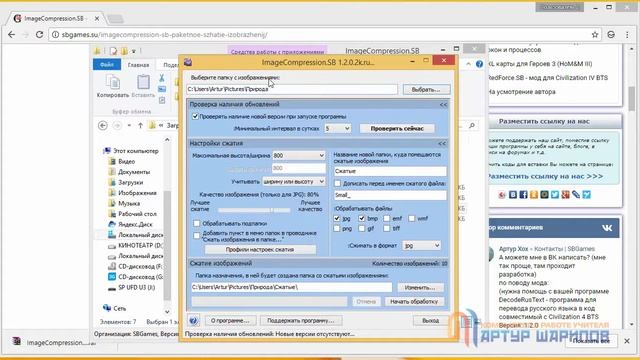Viewport: 640px width, 360px height.
Task: Click the Explorer blue help question icon
Action: click(x=480, y=64)
